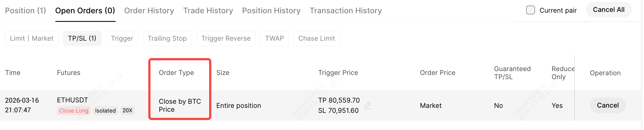Go to the Trade History tab
Screen dimensions: 644x130
[208, 11]
